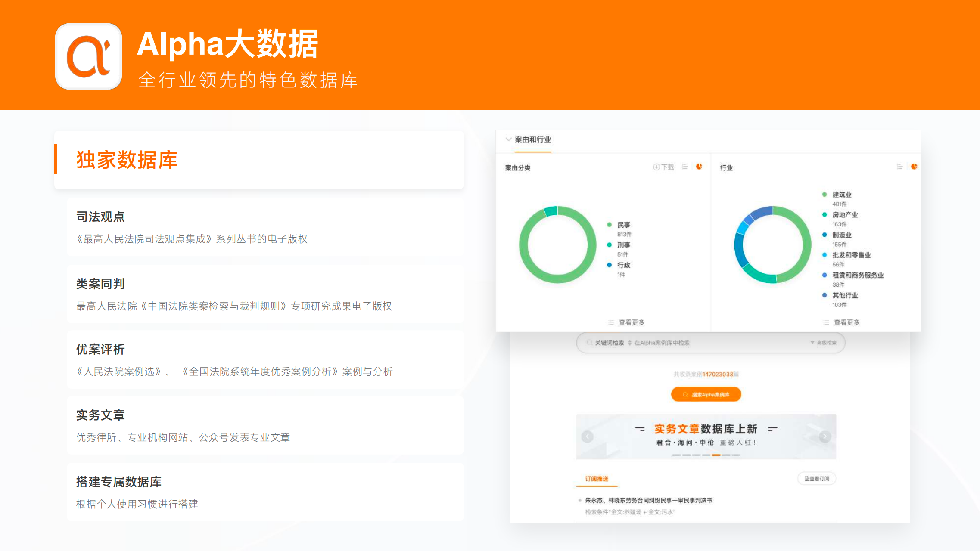Toggle 建筑业 legend entry in 行业 chart
The height and width of the screenshot is (551, 980).
[x=837, y=195]
